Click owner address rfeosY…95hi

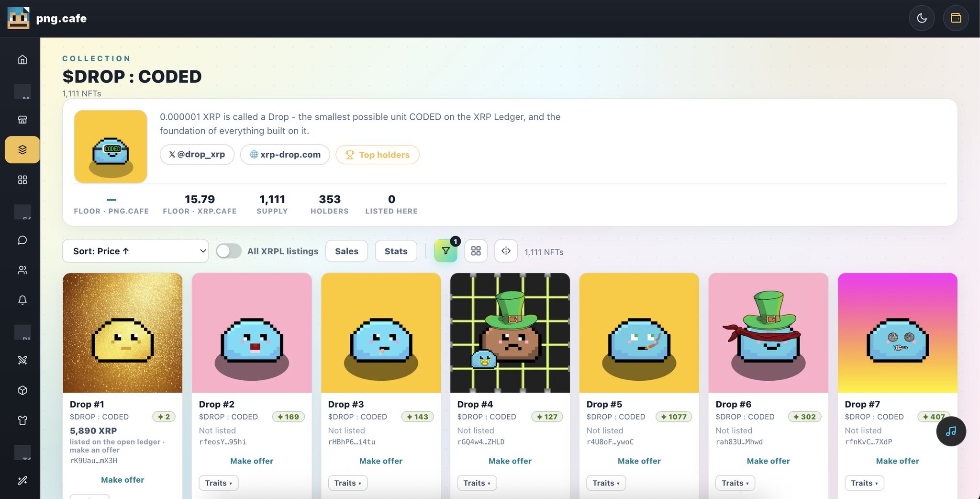click(223, 442)
